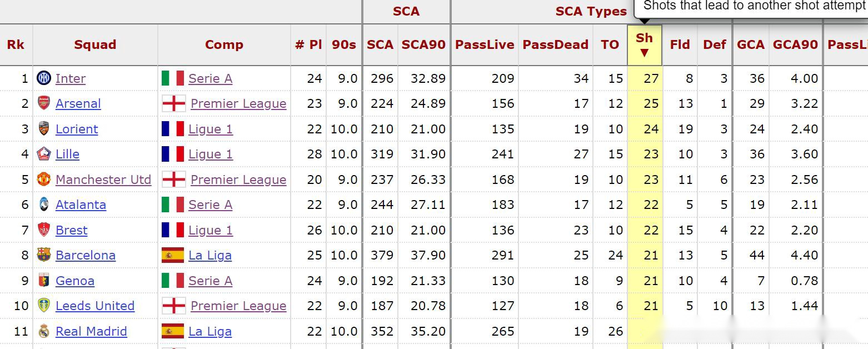Viewport: 868px width, 349px height.
Task: Open the Genoa squad link
Action: [x=75, y=281]
